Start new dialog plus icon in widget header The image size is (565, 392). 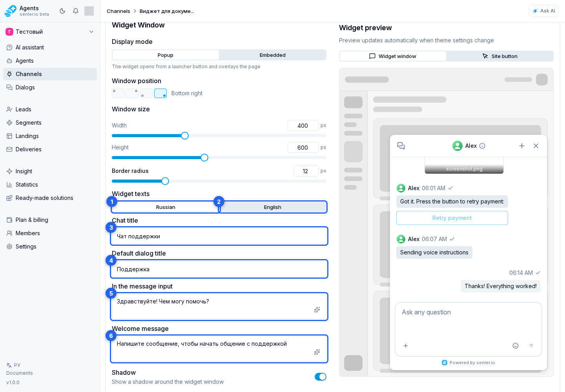click(x=522, y=146)
